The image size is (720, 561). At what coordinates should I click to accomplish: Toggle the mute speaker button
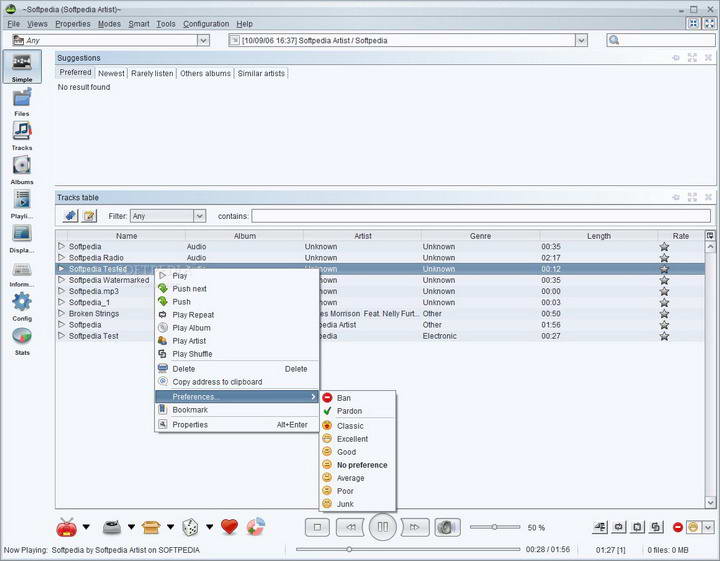point(447,527)
